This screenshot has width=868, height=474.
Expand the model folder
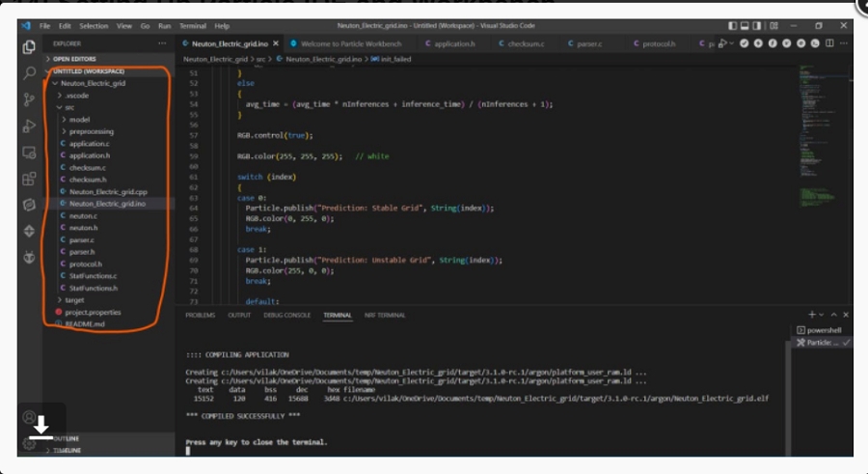[x=79, y=120]
